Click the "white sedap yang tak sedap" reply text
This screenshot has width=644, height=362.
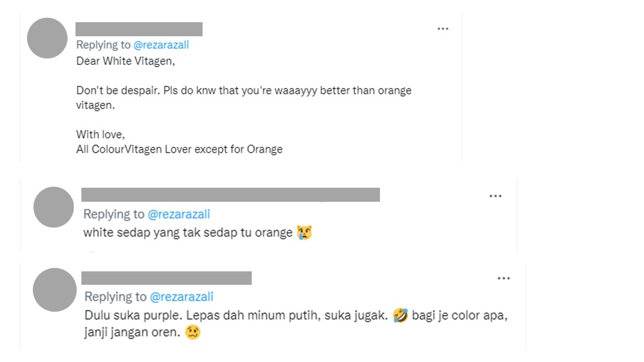pos(187,232)
